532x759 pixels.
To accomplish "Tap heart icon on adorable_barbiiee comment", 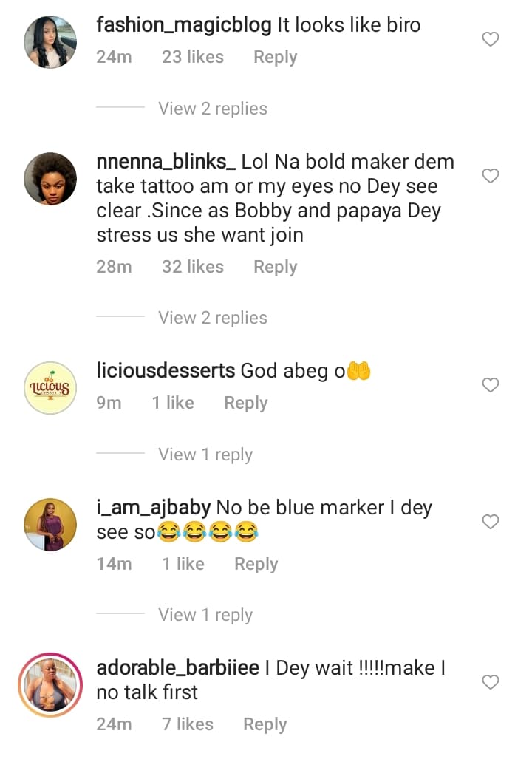I will pos(491,682).
